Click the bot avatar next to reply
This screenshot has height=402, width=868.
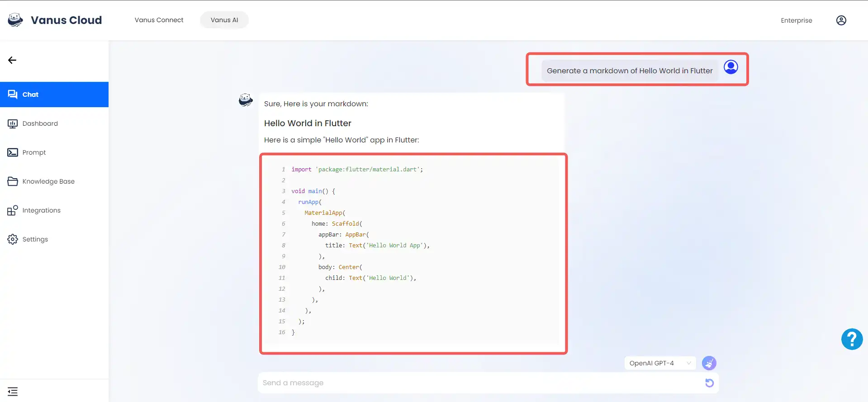point(246,100)
